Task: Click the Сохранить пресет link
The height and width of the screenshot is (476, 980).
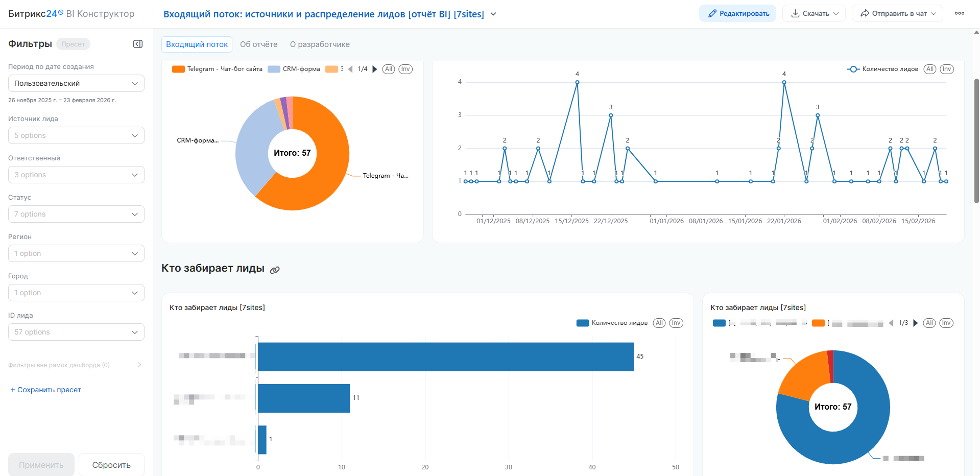Action: 46,390
